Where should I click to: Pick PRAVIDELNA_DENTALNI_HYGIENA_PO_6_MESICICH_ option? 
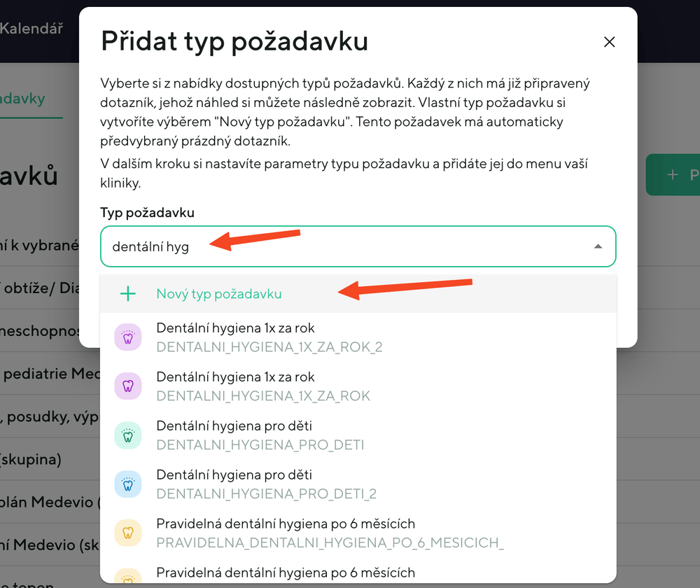click(329, 533)
